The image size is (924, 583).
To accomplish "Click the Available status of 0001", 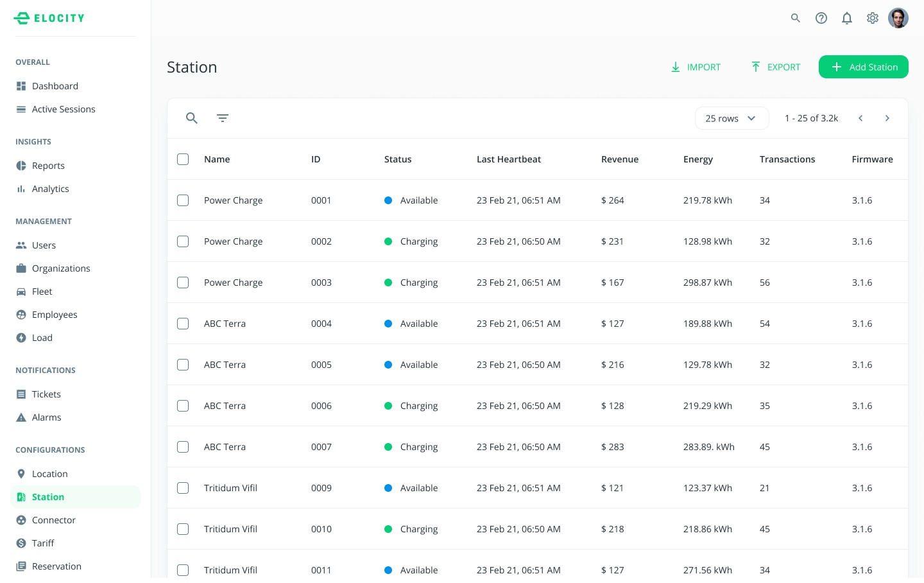I will tap(411, 200).
